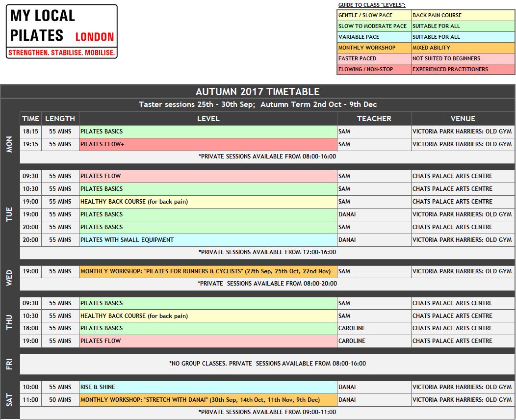Click the TEACHER column header
516x420 pixels.
tap(374, 119)
